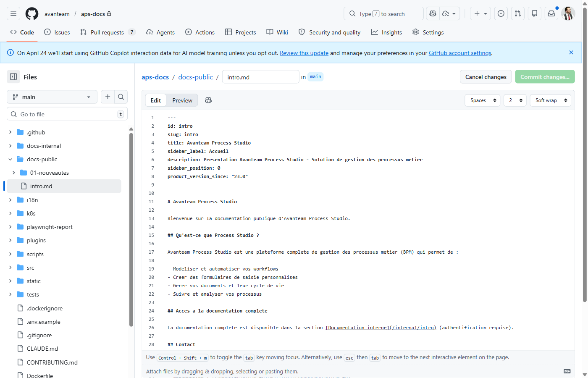Switch to the Preview tab
This screenshot has width=588, height=378.
point(182,100)
